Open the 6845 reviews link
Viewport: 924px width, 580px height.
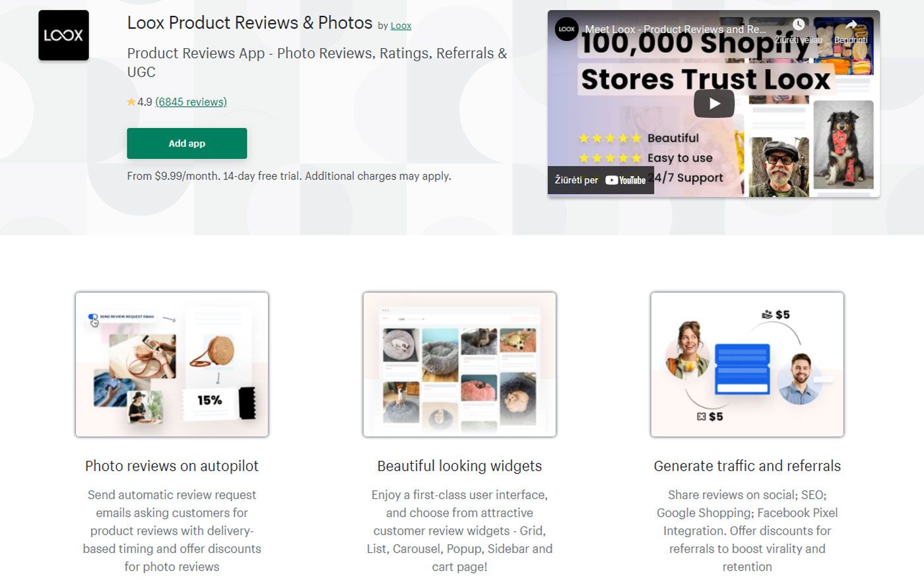pyautogui.click(x=191, y=102)
